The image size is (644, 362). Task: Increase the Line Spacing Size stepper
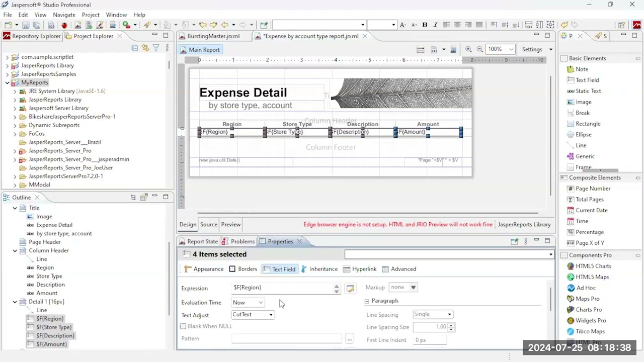(x=451, y=325)
